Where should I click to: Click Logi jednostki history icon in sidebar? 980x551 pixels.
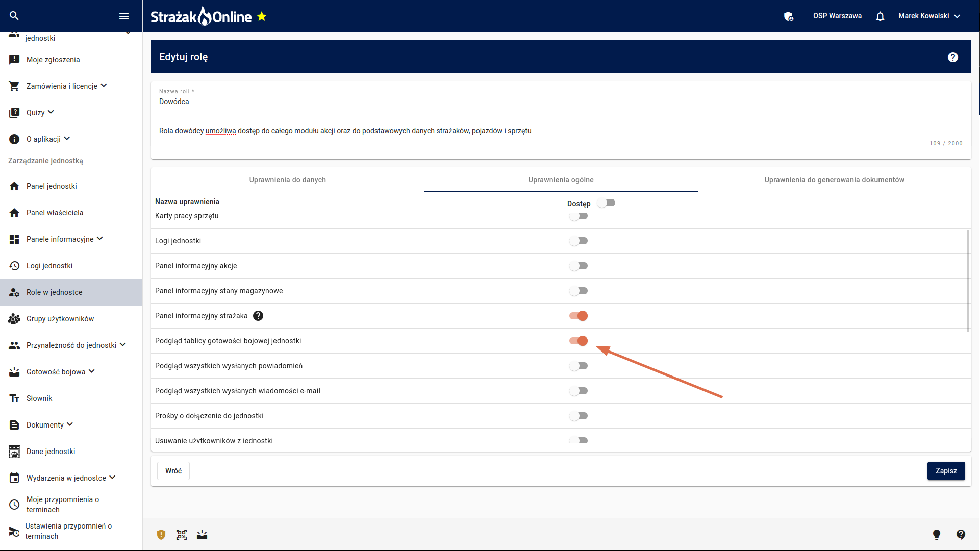click(x=14, y=266)
